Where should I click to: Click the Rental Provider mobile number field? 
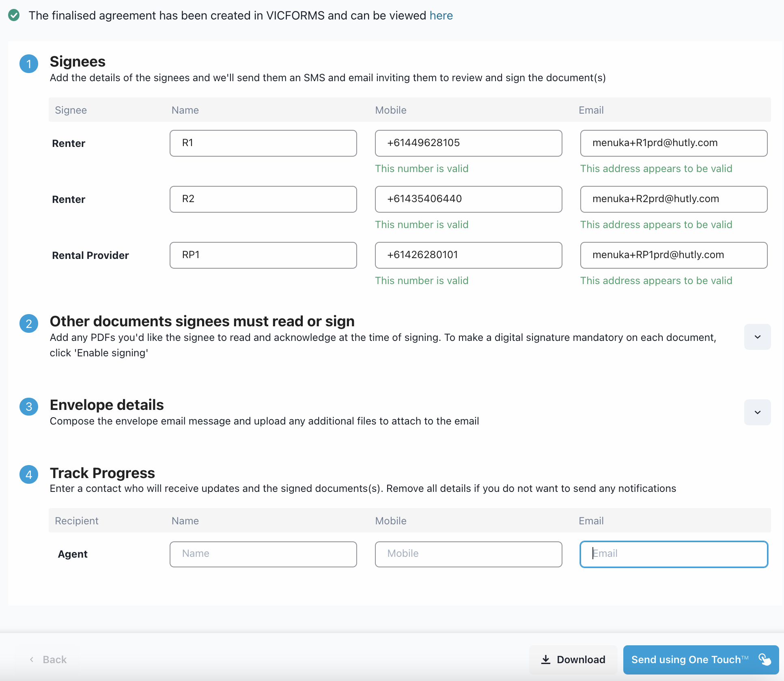(x=468, y=255)
